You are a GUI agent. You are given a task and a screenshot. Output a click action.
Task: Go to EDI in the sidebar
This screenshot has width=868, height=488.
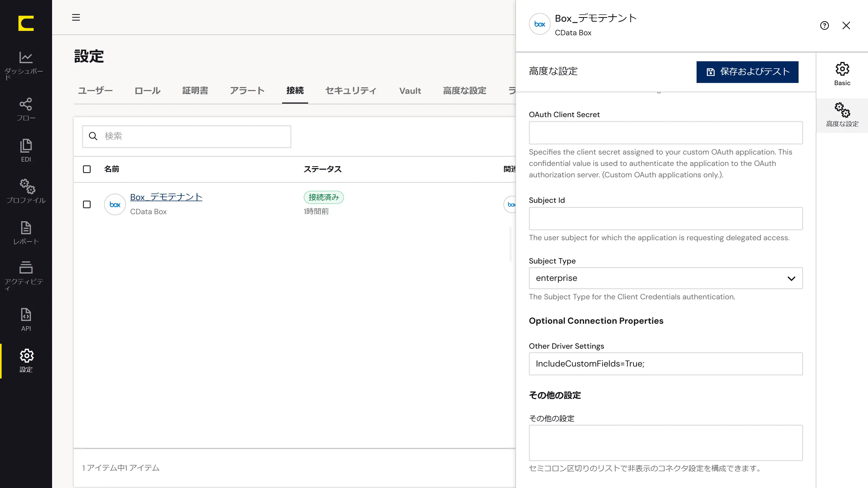pyautogui.click(x=26, y=150)
